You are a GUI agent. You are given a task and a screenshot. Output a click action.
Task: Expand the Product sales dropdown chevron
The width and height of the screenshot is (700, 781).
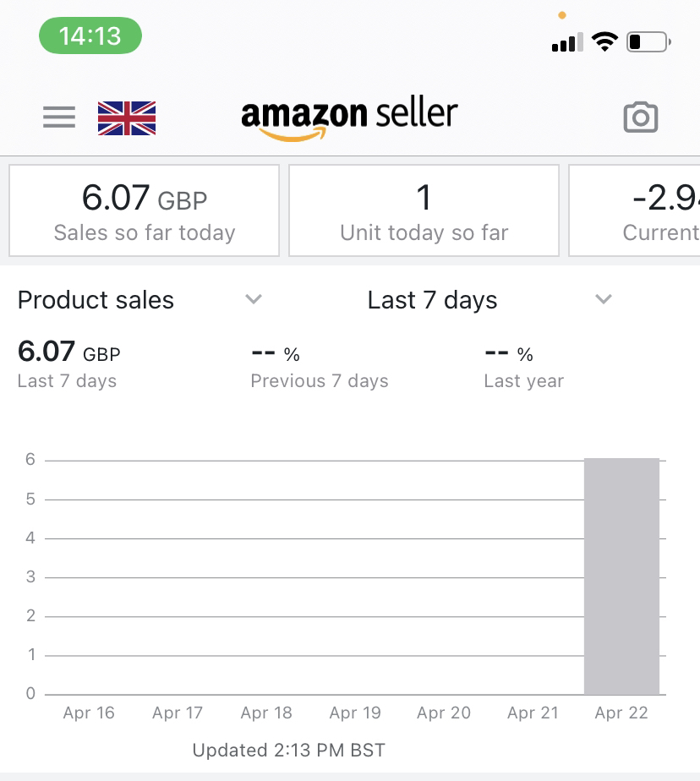tap(253, 299)
